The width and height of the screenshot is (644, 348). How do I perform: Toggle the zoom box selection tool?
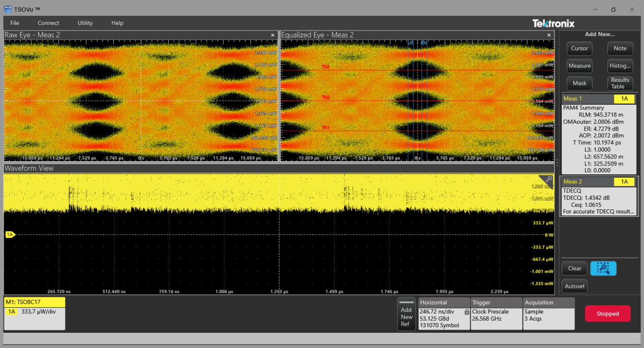603,268
